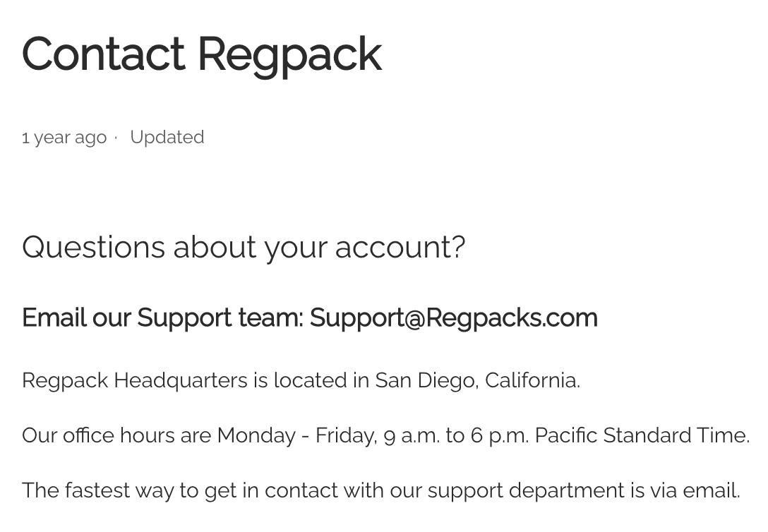Click the dot separator before "Updated"
Screen dimensions: 768x532
click(116, 138)
